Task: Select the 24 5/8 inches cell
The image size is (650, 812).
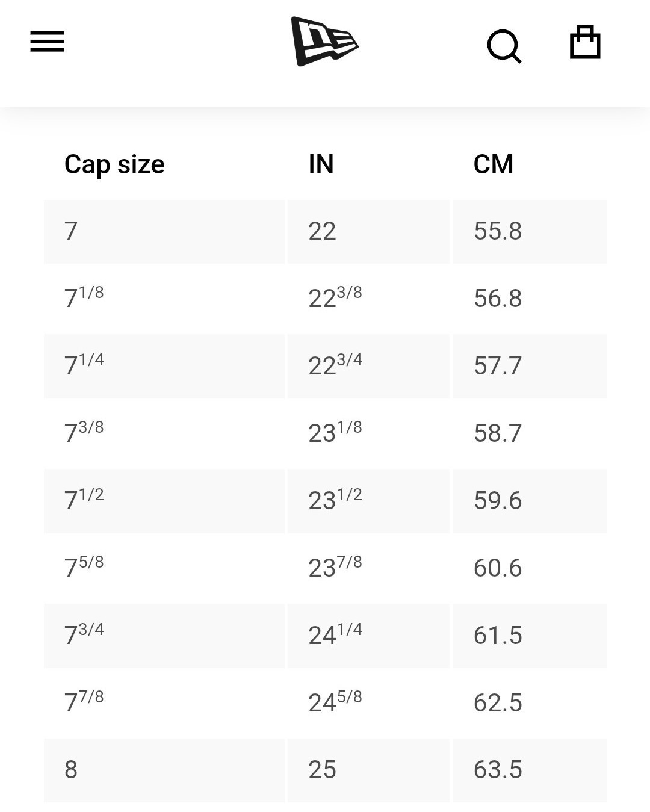Action: click(x=368, y=703)
